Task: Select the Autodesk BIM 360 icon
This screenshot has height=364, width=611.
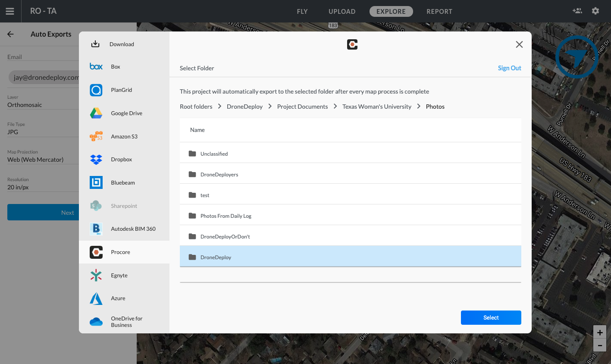Action: [x=96, y=229]
